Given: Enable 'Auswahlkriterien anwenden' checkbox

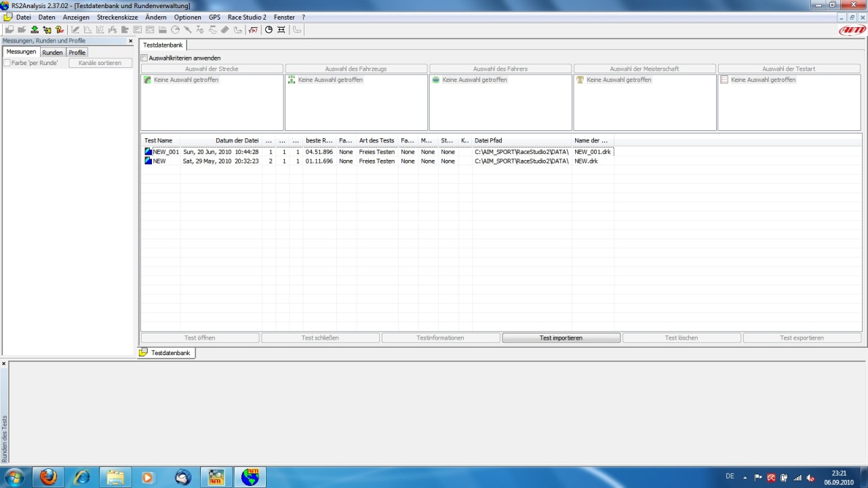Looking at the screenshot, I should (144, 58).
